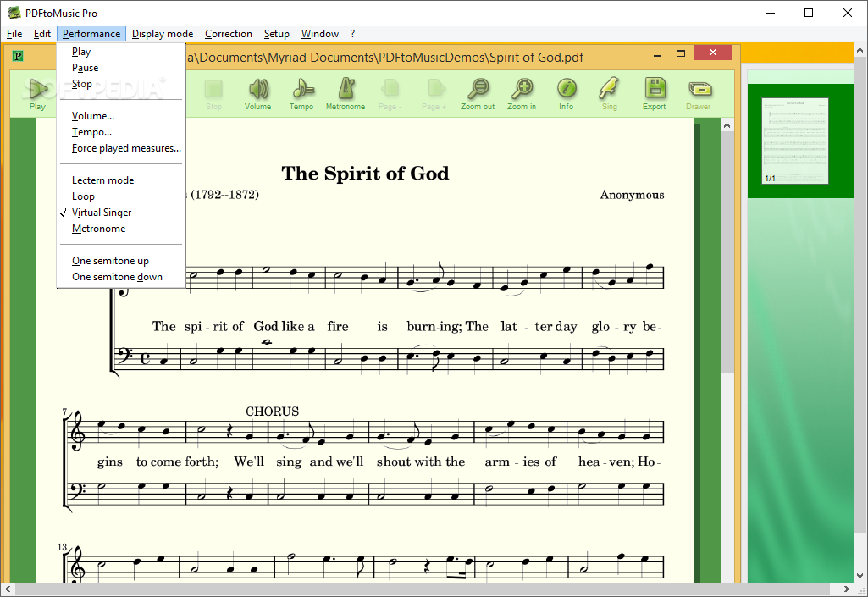Click the Sing bird icon

point(610,94)
